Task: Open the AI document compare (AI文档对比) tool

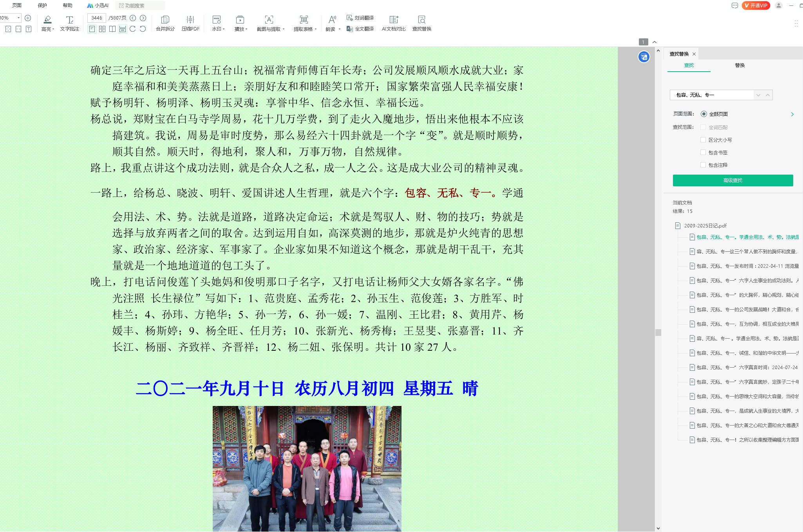Action: click(393, 20)
